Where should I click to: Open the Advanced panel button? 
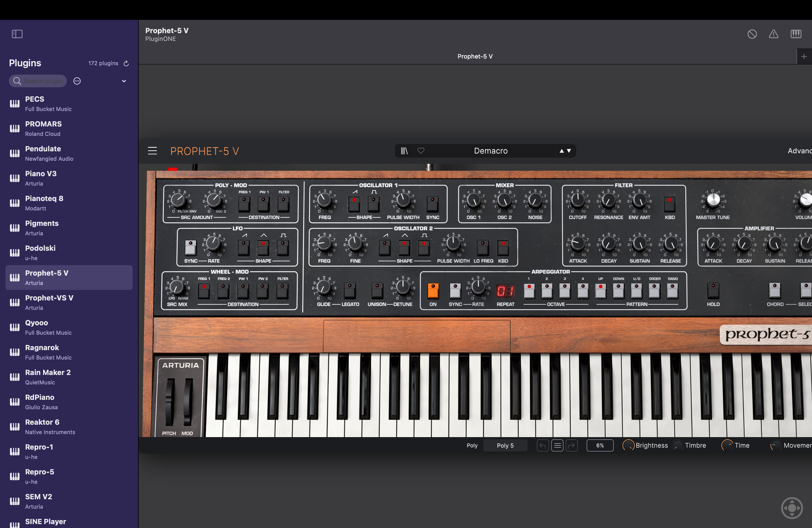tap(800, 151)
